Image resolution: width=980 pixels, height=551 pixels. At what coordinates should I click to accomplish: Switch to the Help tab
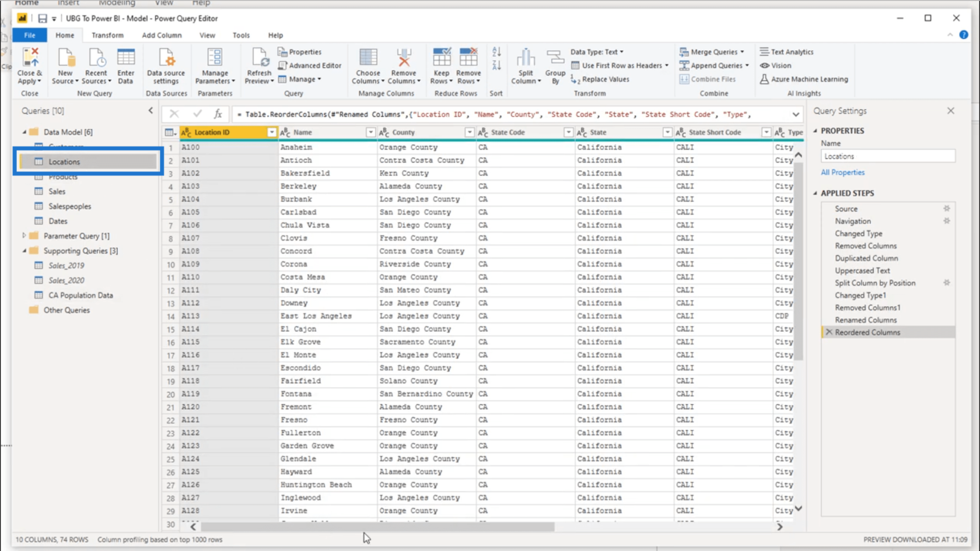coord(275,36)
